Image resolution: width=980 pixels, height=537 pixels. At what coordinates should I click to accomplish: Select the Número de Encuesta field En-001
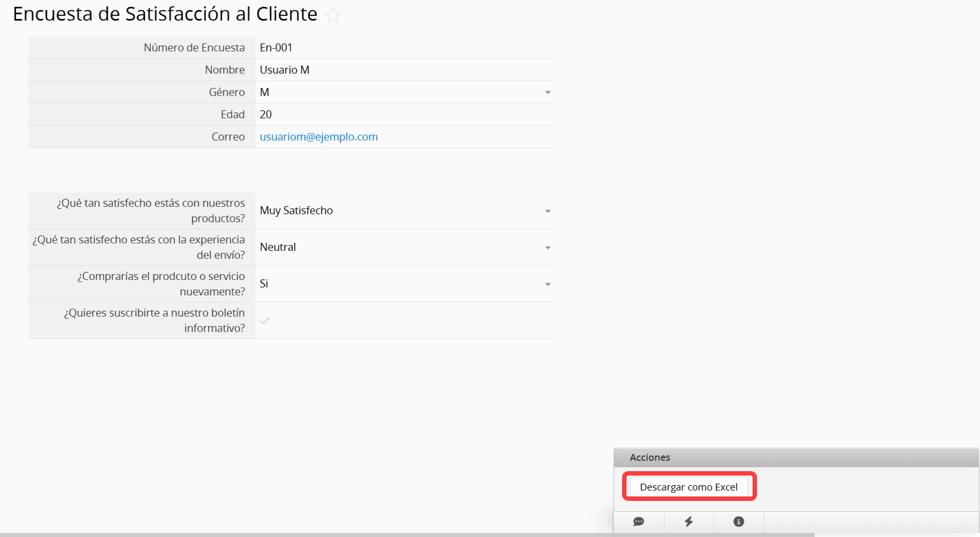(404, 47)
